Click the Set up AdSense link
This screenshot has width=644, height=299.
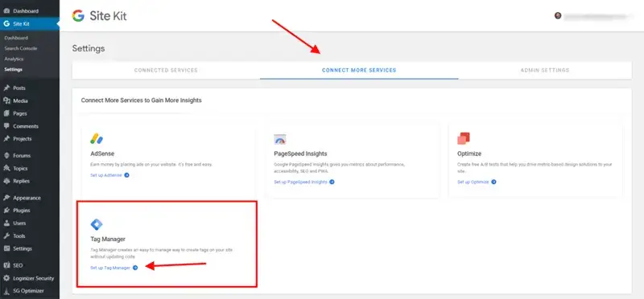(106, 175)
